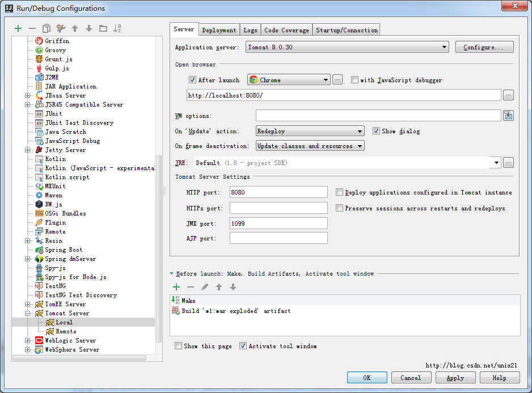Switch to Server tab
Screen dimensions: 532x393
coord(184,29)
